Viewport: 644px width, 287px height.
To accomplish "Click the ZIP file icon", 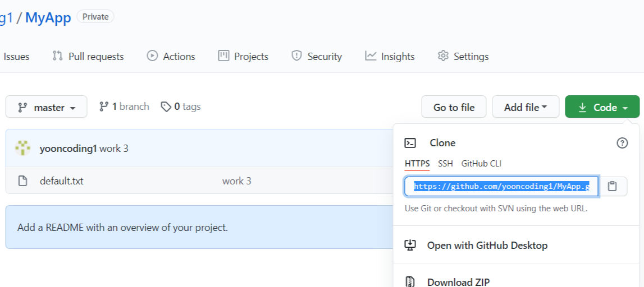I will (x=410, y=282).
